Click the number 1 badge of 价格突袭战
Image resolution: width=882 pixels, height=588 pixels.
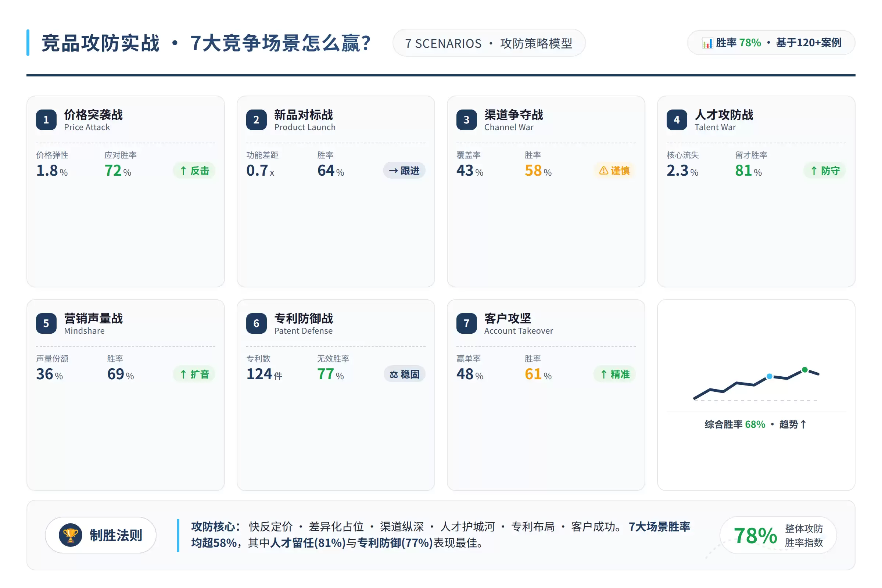point(46,120)
